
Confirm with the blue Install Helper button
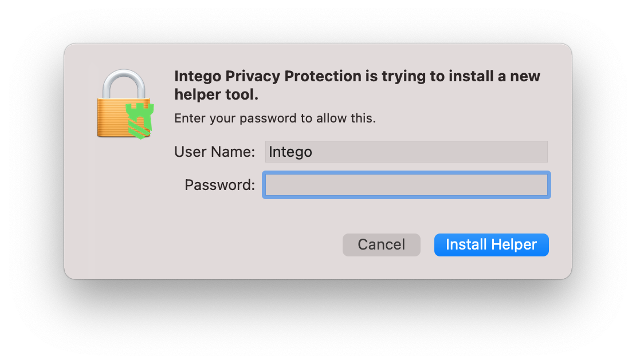[491, 244]
